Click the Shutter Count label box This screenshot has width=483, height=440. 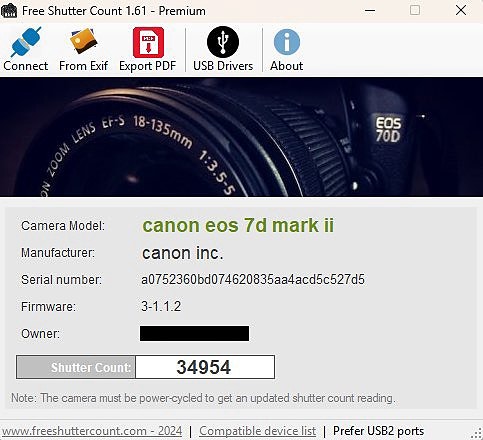click(x=76, y=367)
